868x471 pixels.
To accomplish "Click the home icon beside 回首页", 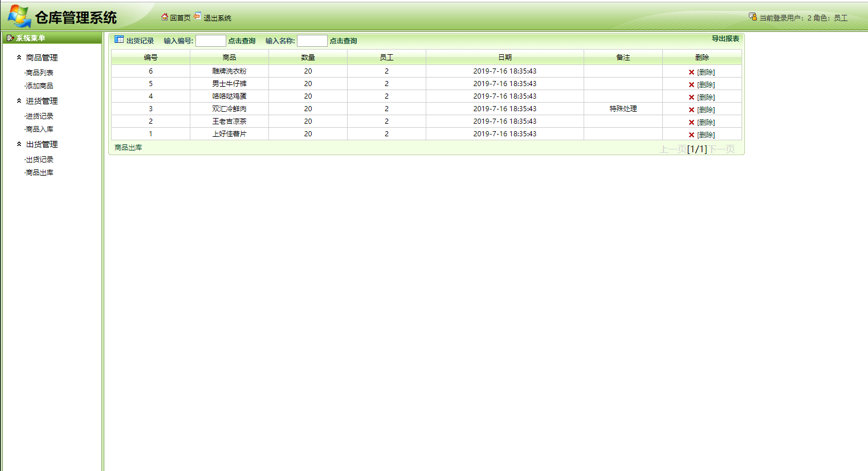I will click(165, 17).
